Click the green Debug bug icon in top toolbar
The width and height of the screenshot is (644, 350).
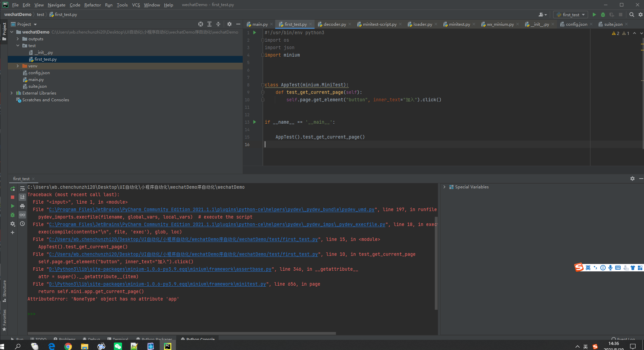click(x=603, y=15)
